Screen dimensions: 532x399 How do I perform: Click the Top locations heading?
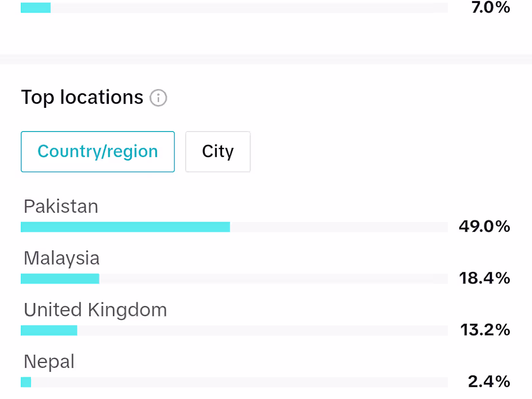(82, 98)
